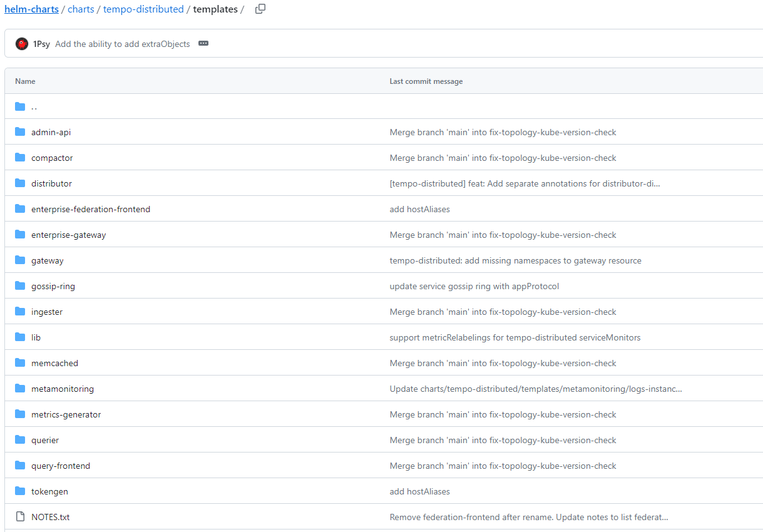Open compactor's merge branch commit message
763x532 pixels.
click(x=503, y=158)
